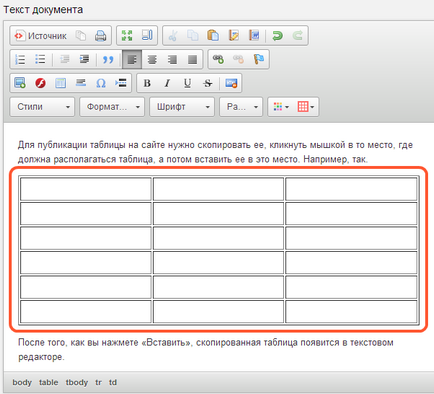The image size is (434, 394).
Task: Paste from Word icon
Action: click(x=254, y=35)
